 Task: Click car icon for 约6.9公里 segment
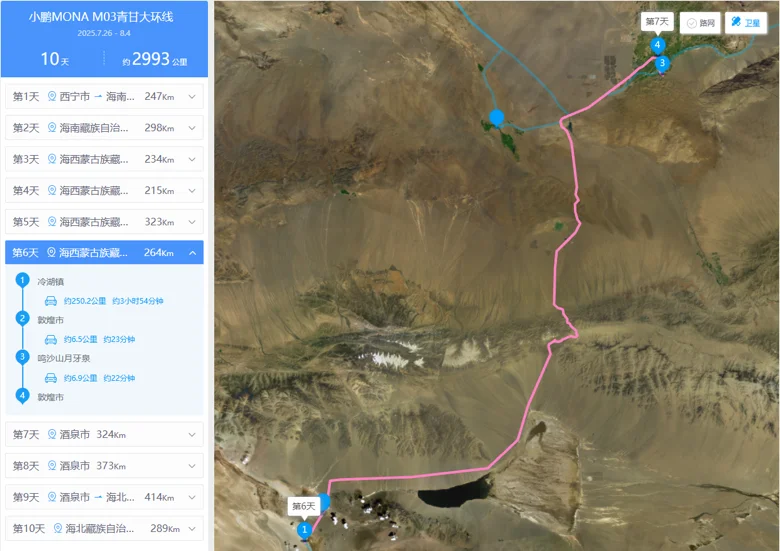pyautogui.click(x=51, y=378)
